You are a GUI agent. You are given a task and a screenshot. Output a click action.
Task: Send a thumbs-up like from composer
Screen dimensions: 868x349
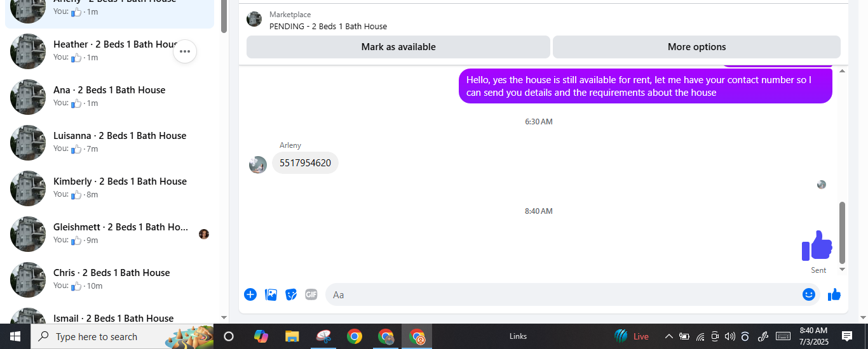834,294
